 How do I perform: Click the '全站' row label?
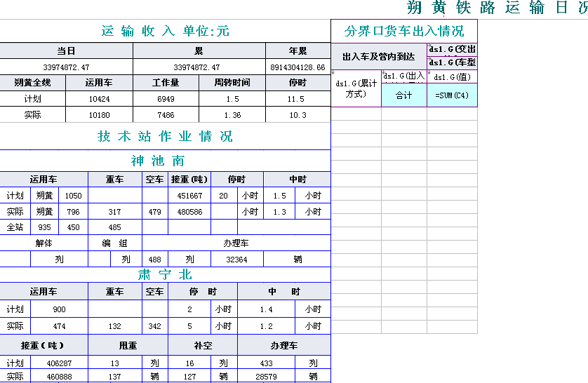(x=15, y=227)
